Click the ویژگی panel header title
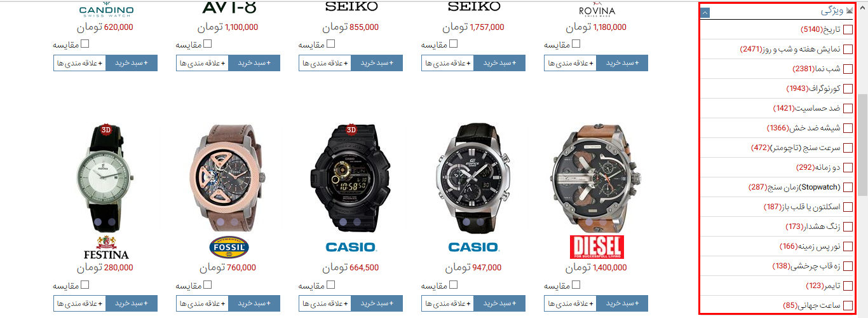This screenshot has width=868, height=318. (832, 11)
